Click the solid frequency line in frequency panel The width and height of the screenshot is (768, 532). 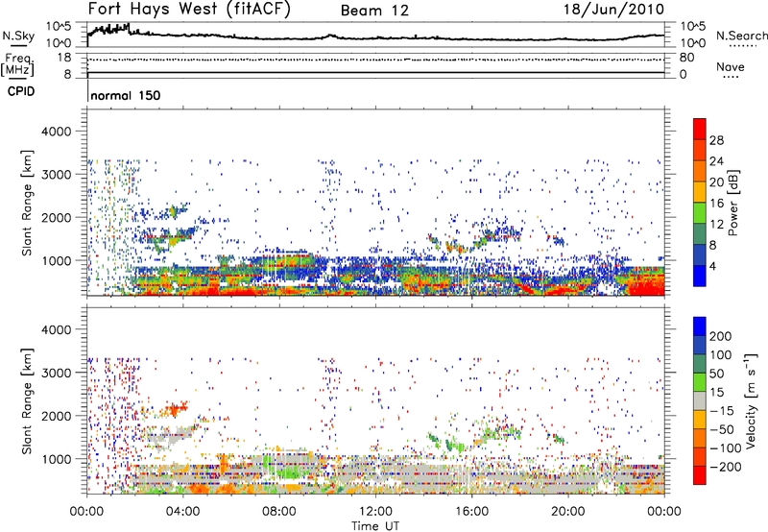click(375, 72)
